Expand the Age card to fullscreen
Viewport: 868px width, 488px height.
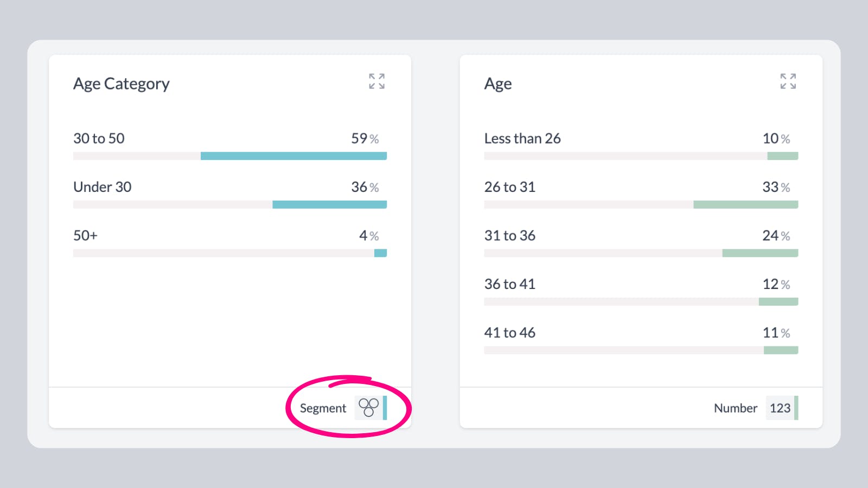pyautogui.click(x=788, y=81)
